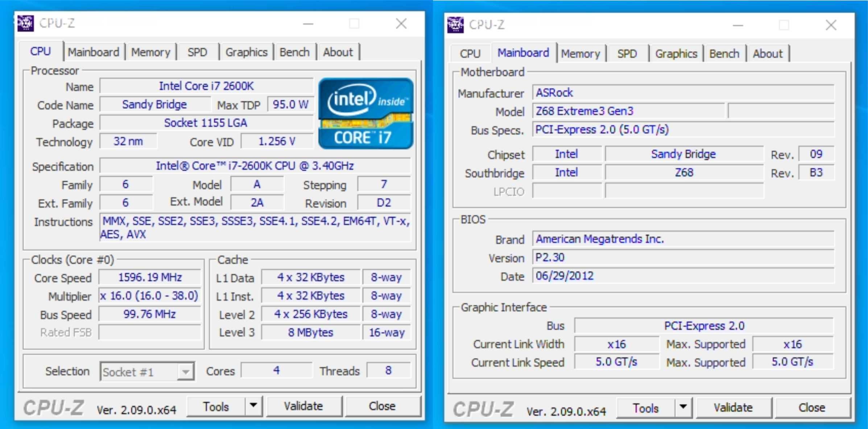
Task: Click BIOS Brand 'American Megatrends Inc.'
Action: point(683,239)
